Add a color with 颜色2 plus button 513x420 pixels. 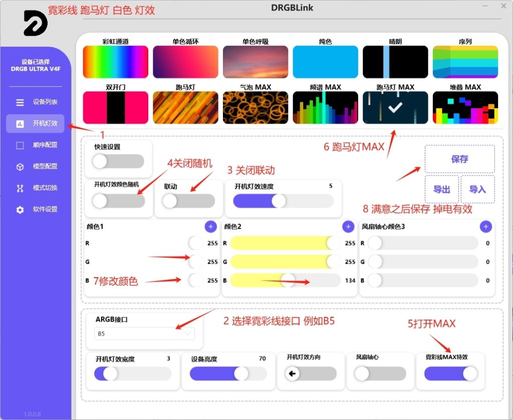[348, 227]
